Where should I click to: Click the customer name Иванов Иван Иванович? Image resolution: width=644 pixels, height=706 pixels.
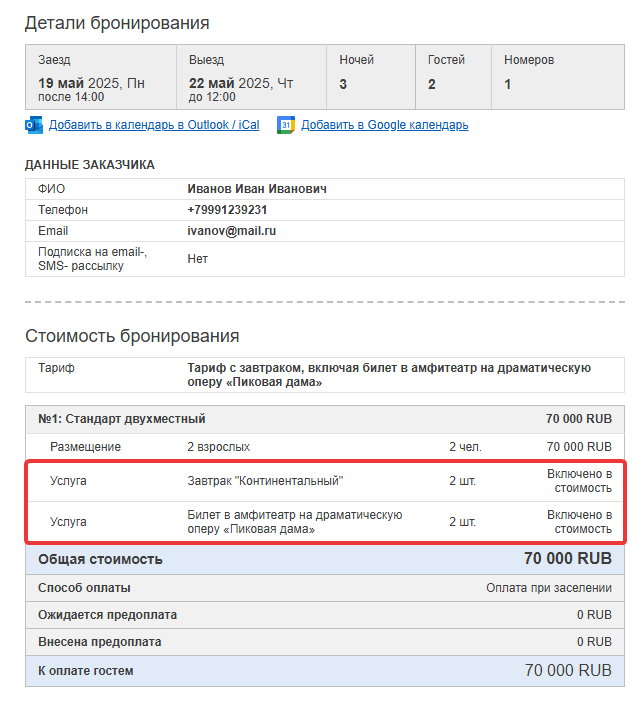(257, 189)
